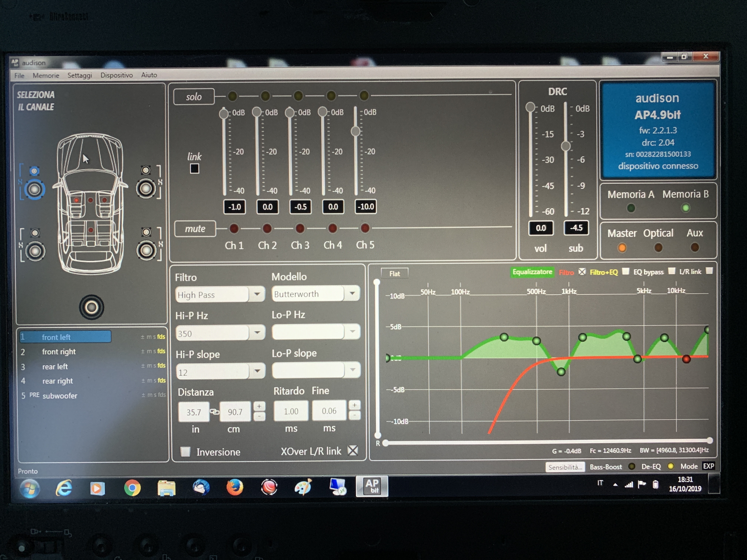Open Paint from the taskbar
This screenshot has height=560, width=747.
(x=303, y=487)
